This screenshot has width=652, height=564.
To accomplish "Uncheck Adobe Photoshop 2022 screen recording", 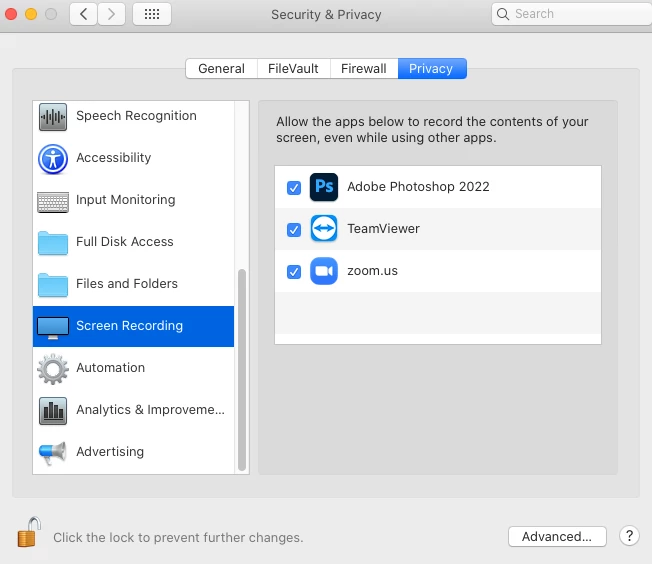I will pyautogui.click(x=294, y=188).
